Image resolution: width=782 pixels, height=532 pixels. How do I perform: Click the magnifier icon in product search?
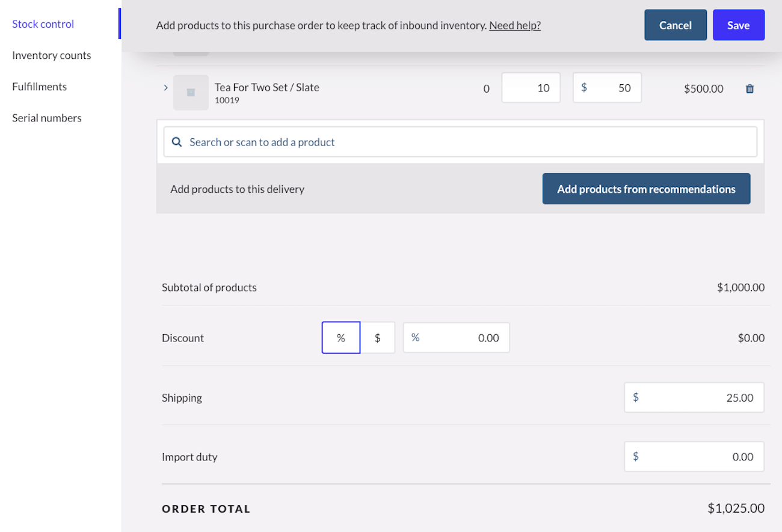pyautogui.click(x=177, y=142)
